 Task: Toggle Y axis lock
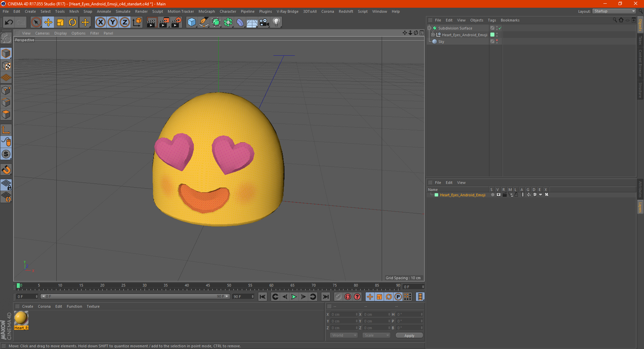(113, 22)
